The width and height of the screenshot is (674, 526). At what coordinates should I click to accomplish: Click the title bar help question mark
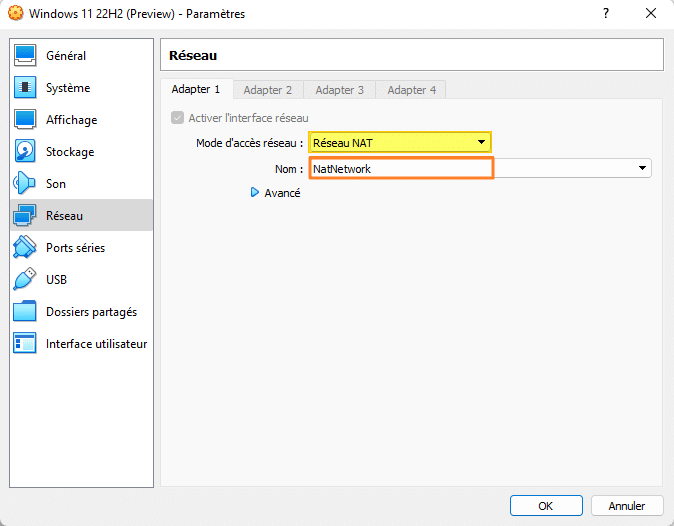[606, 14]
